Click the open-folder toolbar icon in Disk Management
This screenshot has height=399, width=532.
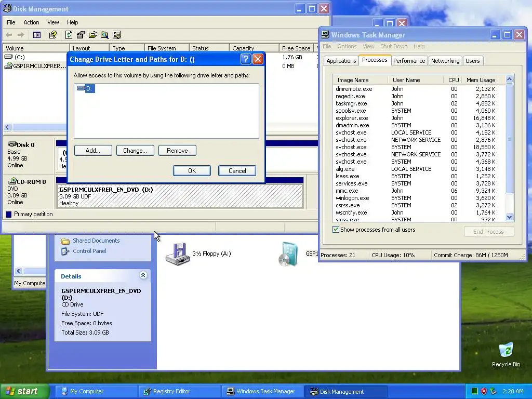point(92,35)
